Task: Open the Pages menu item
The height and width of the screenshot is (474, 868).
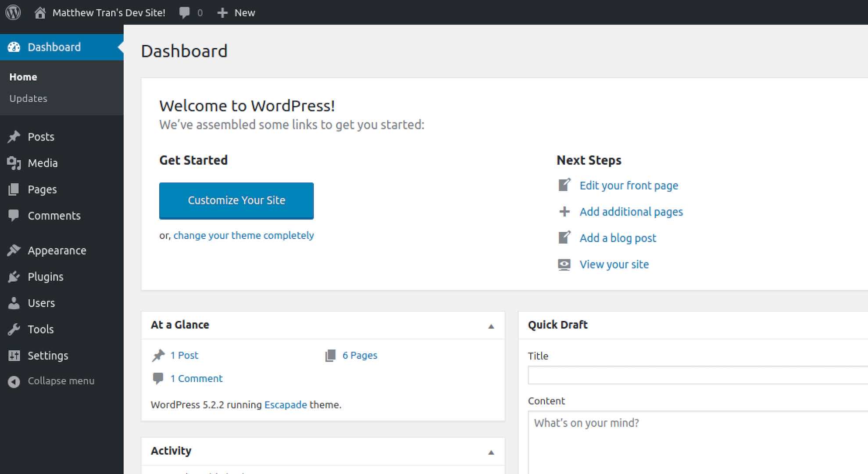Action: 42,189
